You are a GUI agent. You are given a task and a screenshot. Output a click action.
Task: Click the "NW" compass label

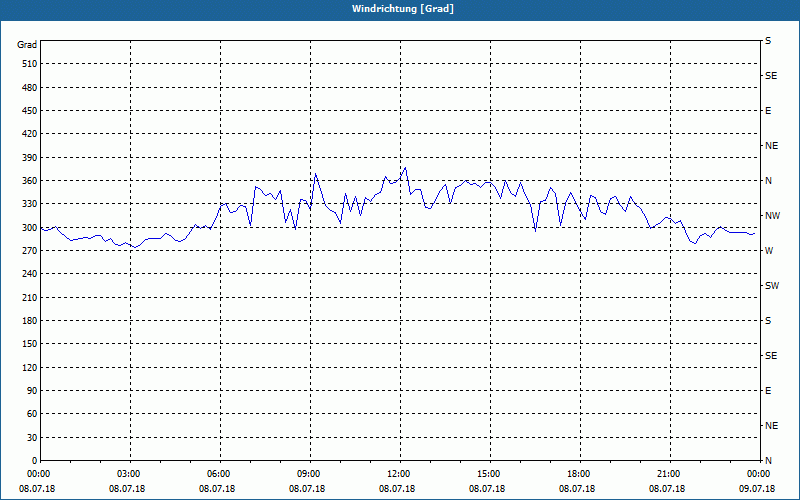pyautogui.click(x=772, y=216)
